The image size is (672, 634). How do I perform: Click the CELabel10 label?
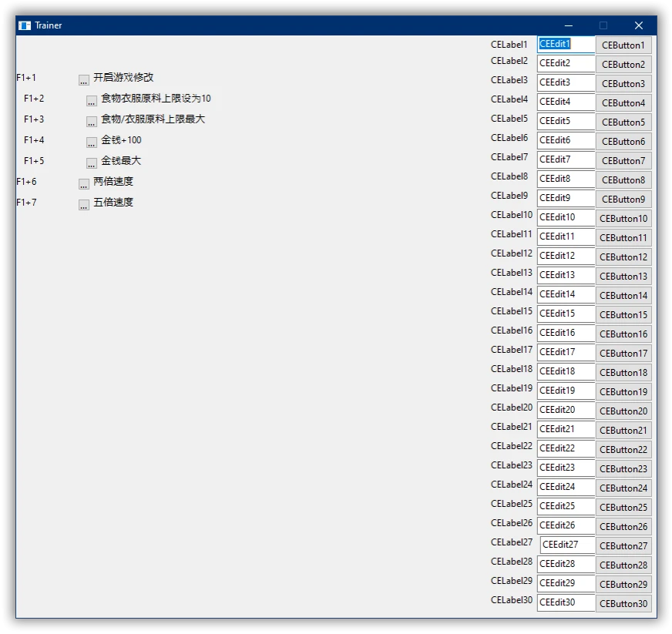[x=512, y=215]
